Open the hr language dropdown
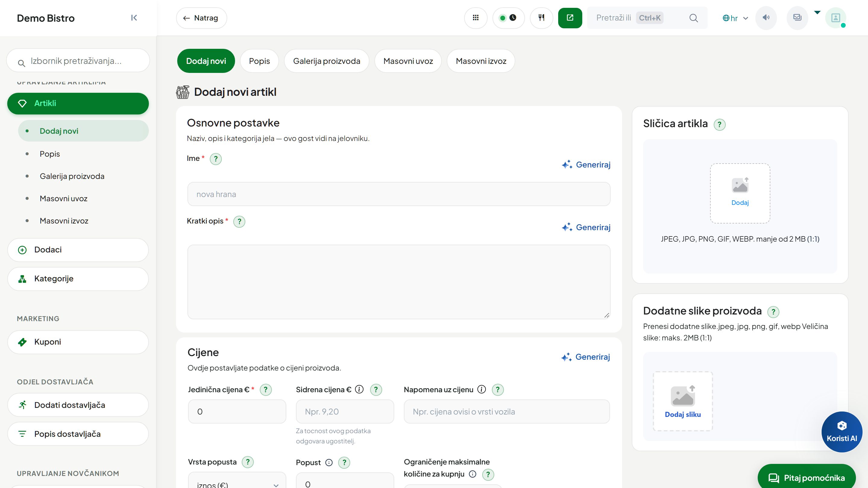Image resolution: width=868 pixels, height=488 pixels. [735, 18]
